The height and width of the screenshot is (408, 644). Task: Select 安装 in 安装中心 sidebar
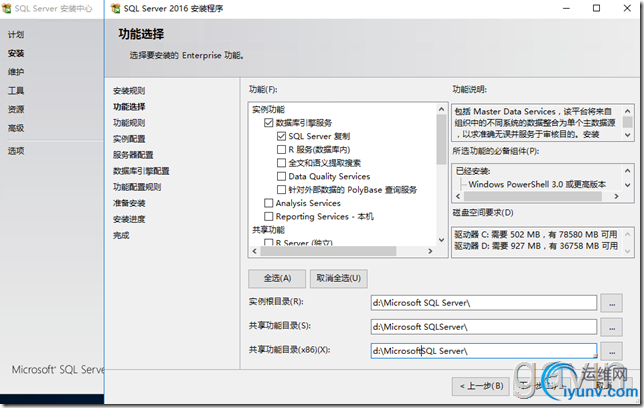(16, 53)
